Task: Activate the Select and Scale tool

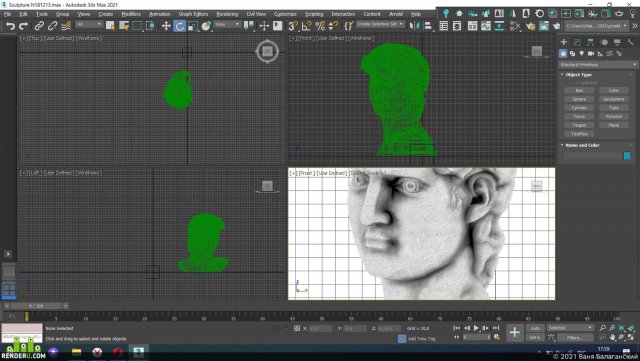Action: point(193,26)
